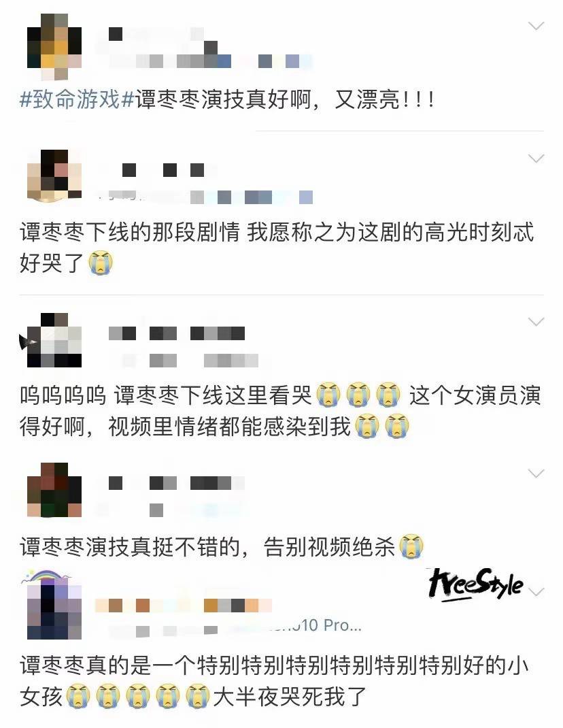Screen dimensions: 563x728
Task: Click the crying emoji right after 感染到我
Action: 367,426
